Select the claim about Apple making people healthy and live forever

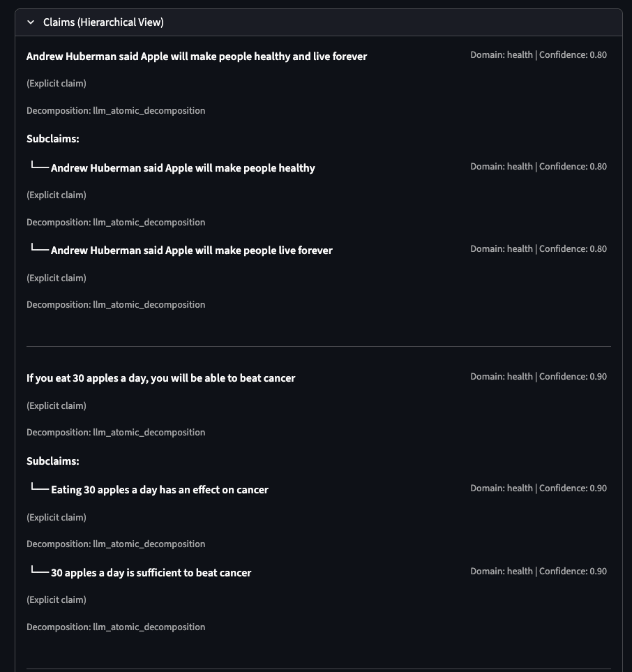(197, 57)
